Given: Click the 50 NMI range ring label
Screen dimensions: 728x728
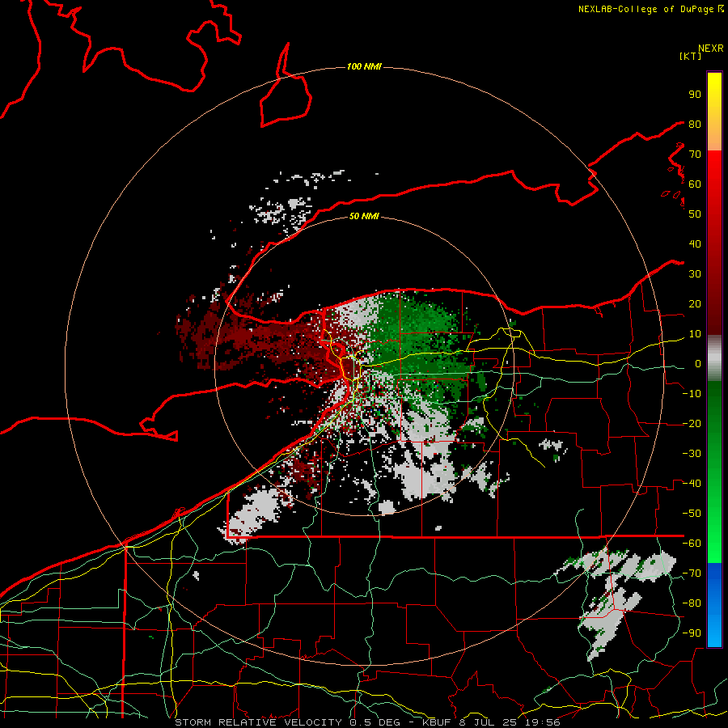Looking at the screenshot, I should point(364,216).
